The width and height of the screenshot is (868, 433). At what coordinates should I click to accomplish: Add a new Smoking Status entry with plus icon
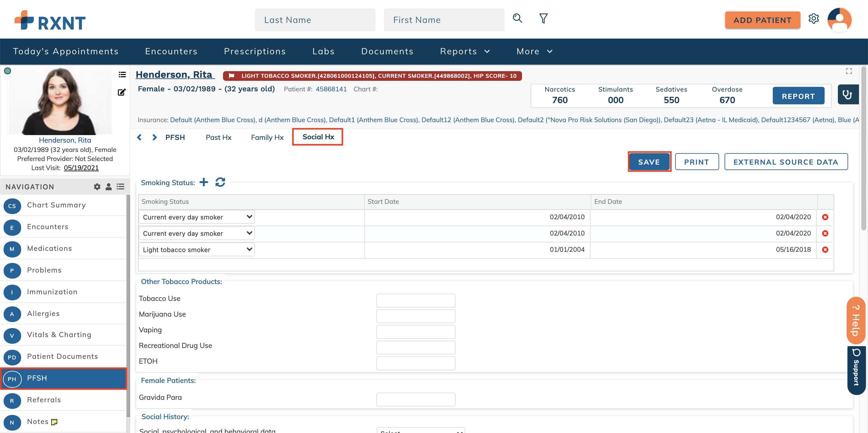(x=204, y=182)
